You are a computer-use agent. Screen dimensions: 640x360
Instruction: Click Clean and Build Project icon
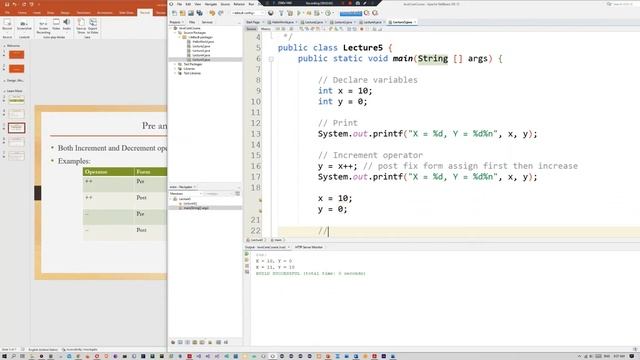(290, 13)
